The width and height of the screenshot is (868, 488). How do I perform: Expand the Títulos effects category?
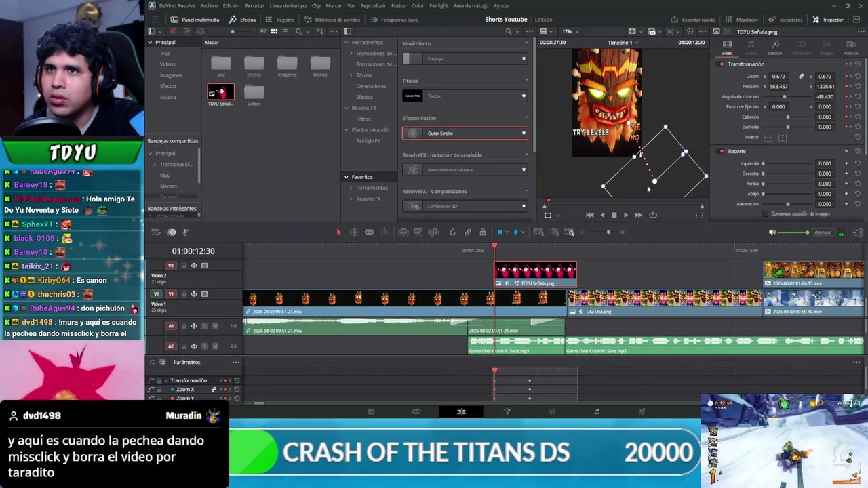tap(351, 75)
